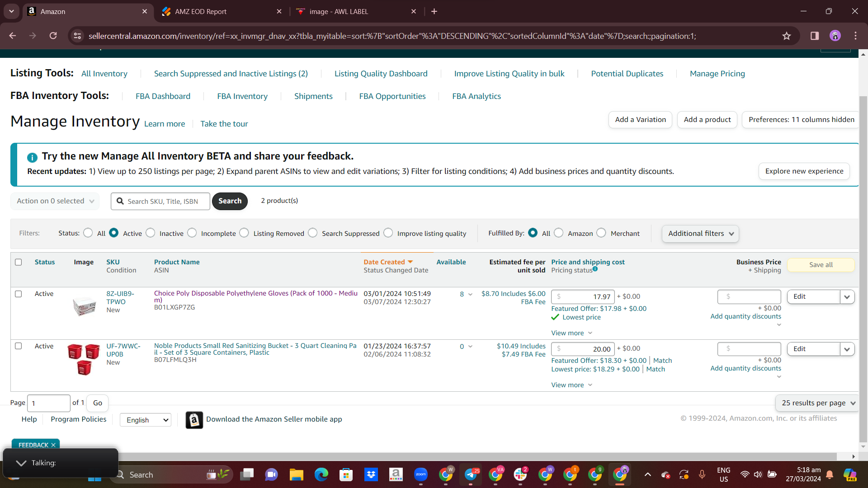Open the Chrome profile avatar
The image size is (868, 488).
pyautogui.click(x=835, y=36)
